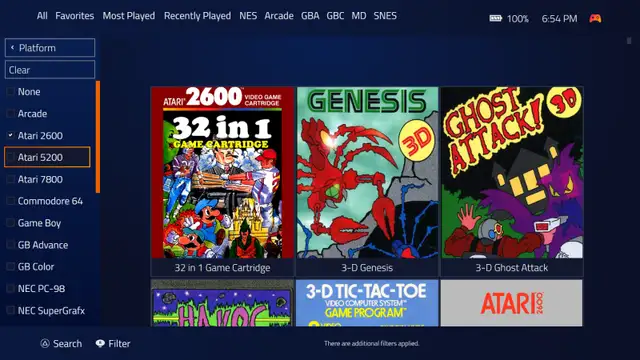Open the Most Played tab
Screen dimensions: 640x360
pyautogui.click(x=129, y=16)
